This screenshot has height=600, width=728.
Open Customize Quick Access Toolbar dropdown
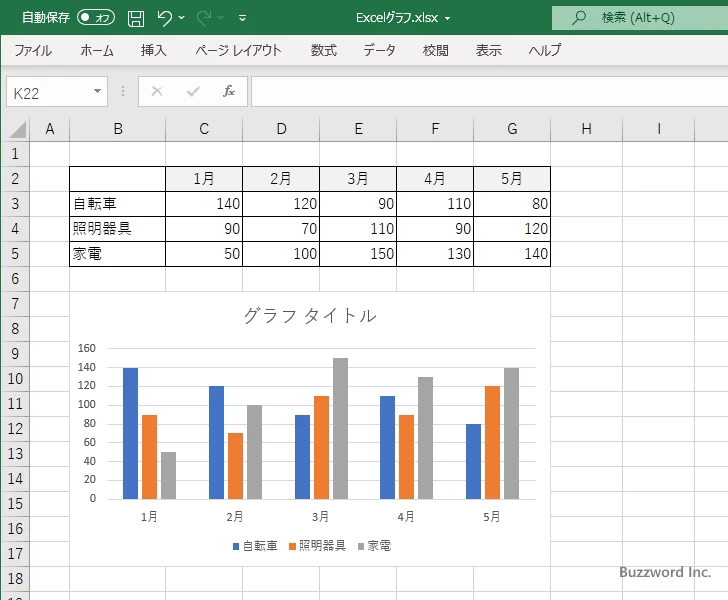click(242, 18)
